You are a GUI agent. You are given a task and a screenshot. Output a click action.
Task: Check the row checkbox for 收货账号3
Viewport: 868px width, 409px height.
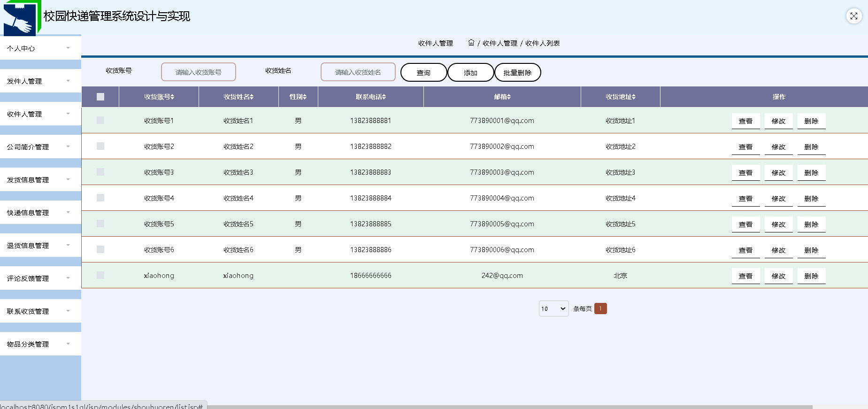(100, 172)
